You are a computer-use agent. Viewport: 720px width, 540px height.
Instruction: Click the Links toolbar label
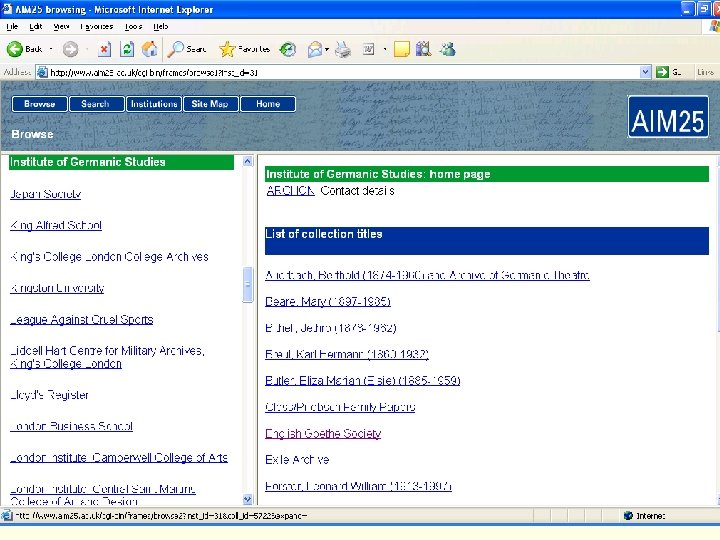pos(705,72)
